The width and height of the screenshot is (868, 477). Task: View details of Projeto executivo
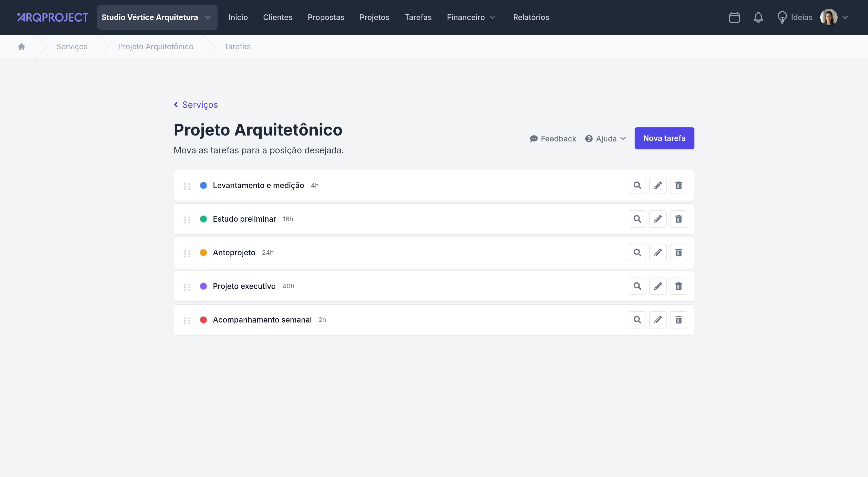click(637, 286)
